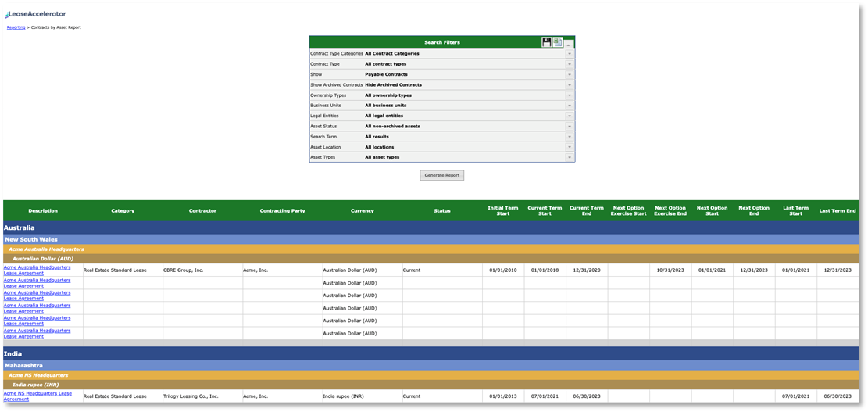Image resolution: width=868 pixels, height=412 pixels.
Task: Click the 01/01/2013 initial term start cell
Action: coord(503,396)
